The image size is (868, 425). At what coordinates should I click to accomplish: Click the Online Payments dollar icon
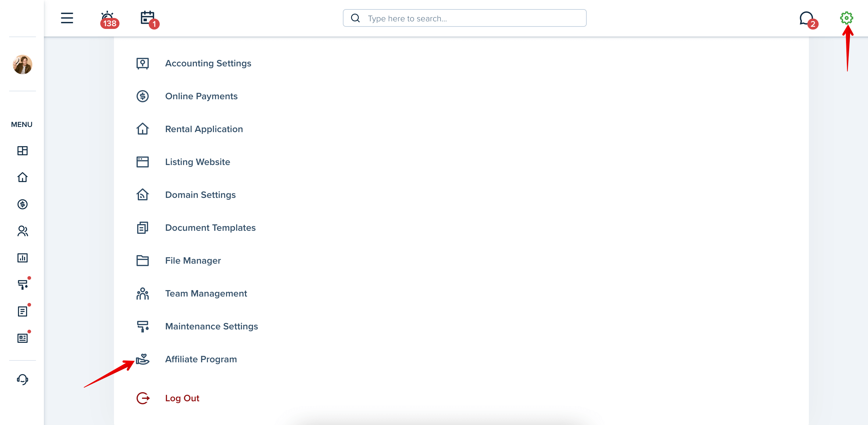[x=143, y=96]
